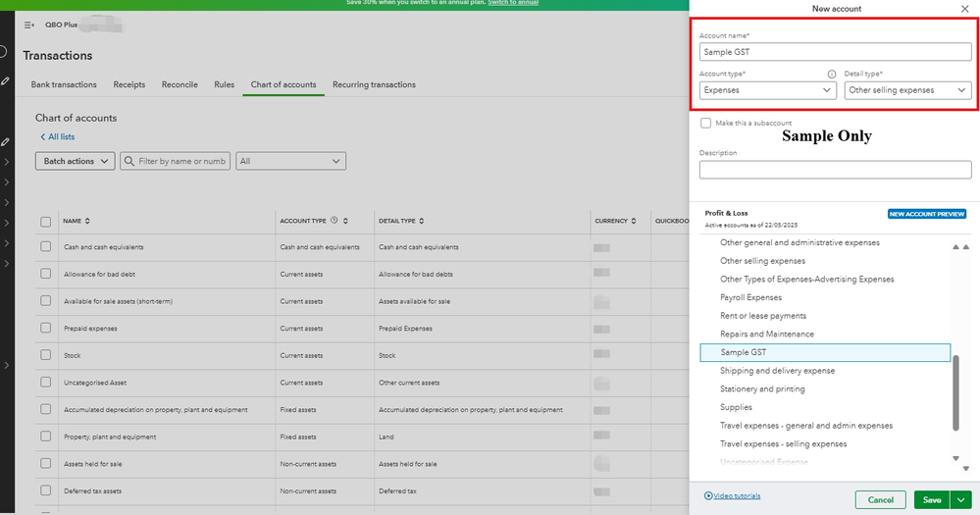Screen dimensions: 980x515
Task: Open the Account type Expenses dropdown
Action: [767, 90]
